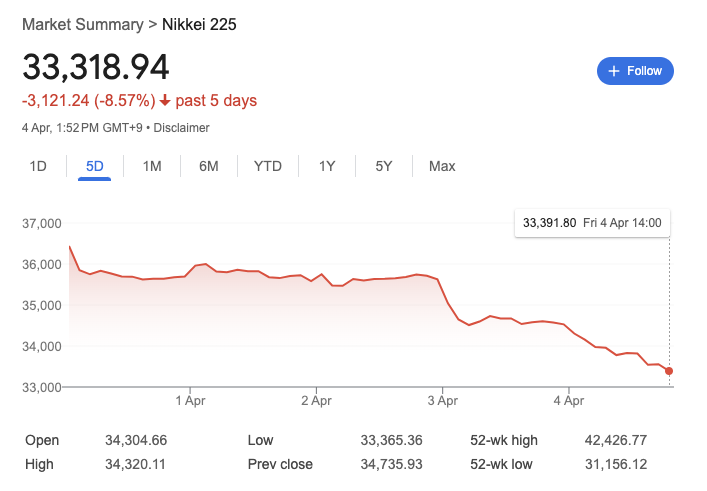Click the 52-wk high value
The image size is (707, 491).
point(624,440)
